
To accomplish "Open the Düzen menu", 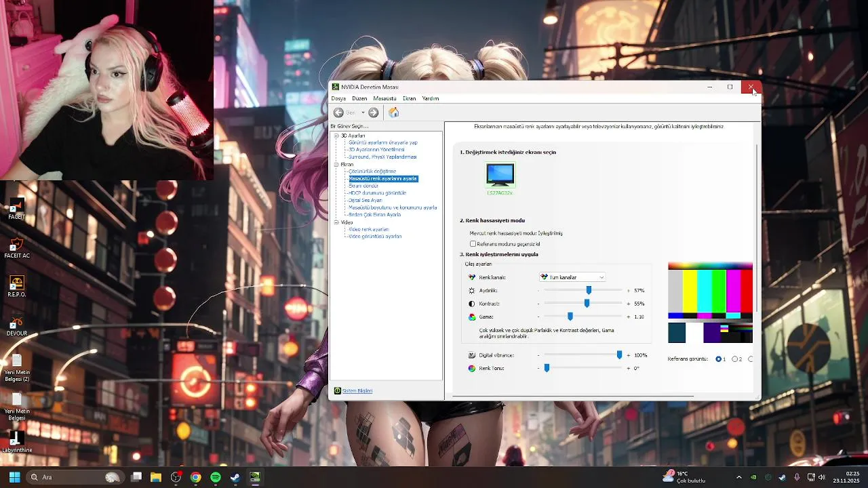I will tap(359, 98).
